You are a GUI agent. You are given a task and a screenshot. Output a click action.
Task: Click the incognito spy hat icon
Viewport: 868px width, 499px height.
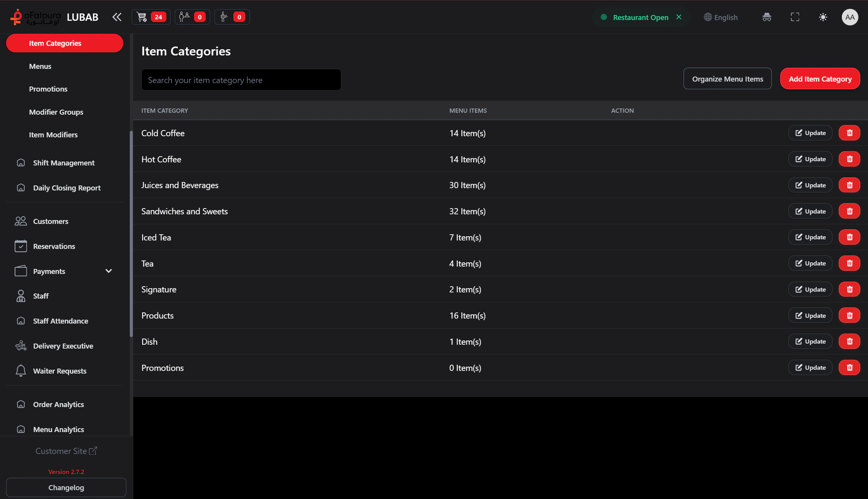coord(767,17)
